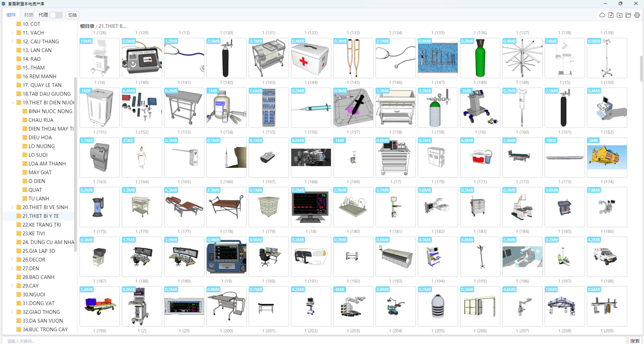
Task: Click the folder icon of 30.NGUOI
Action: [x=19, y=295]
